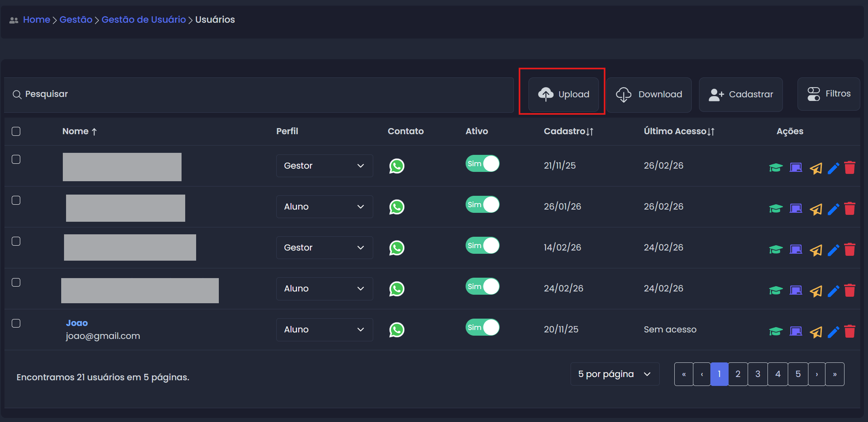868x422 pixels.
Task: Click the green graduation cap icon in Joao's row
Action: coord(776,331)
